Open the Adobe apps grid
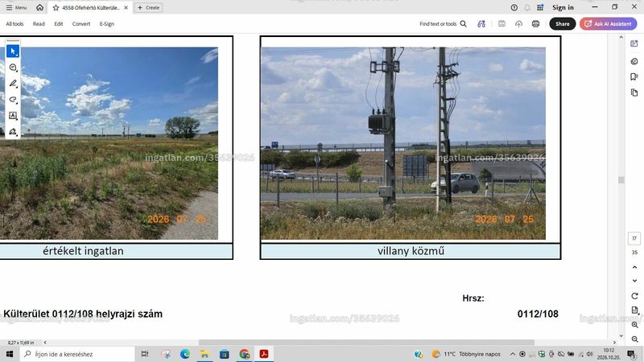The height and width of the screenshot is (362, 644). (x=540, y=7)
